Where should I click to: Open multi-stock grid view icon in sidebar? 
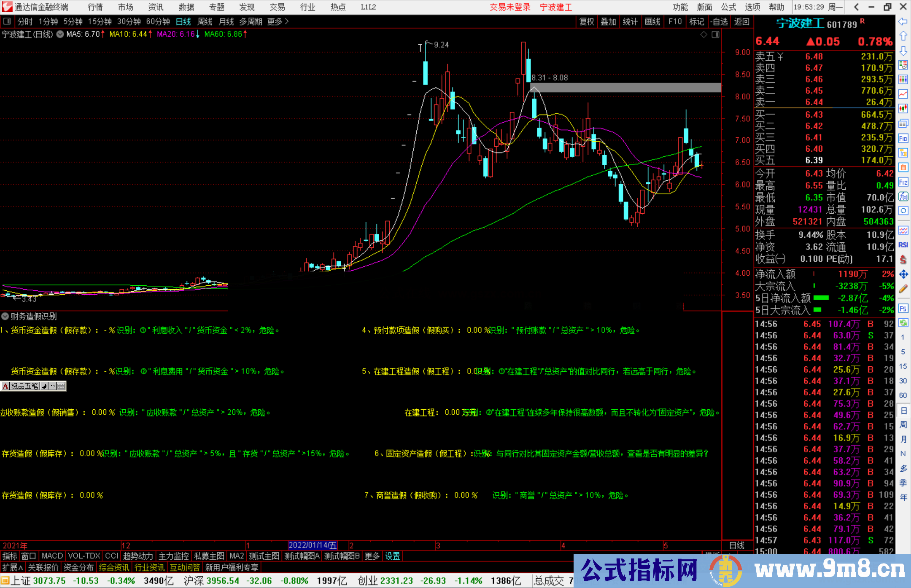tap(903, 80)
